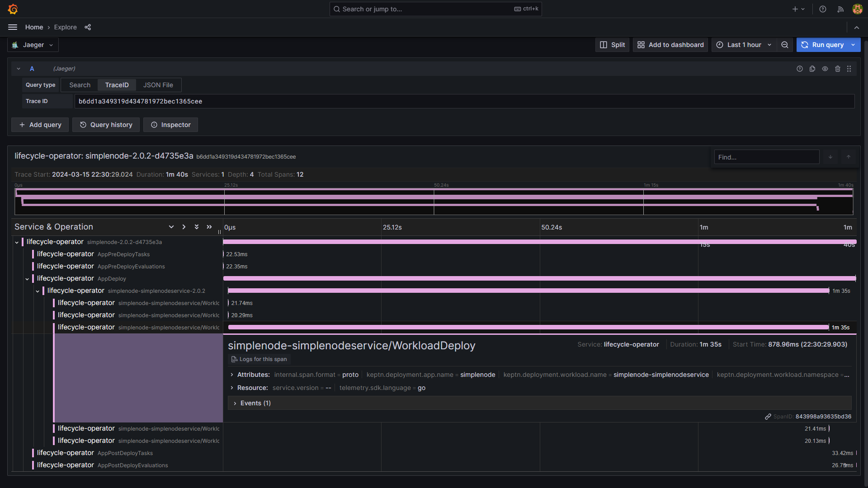Click the Add to dashboard button
Viewport: 868px width, 488px height.
coord(670,45)
